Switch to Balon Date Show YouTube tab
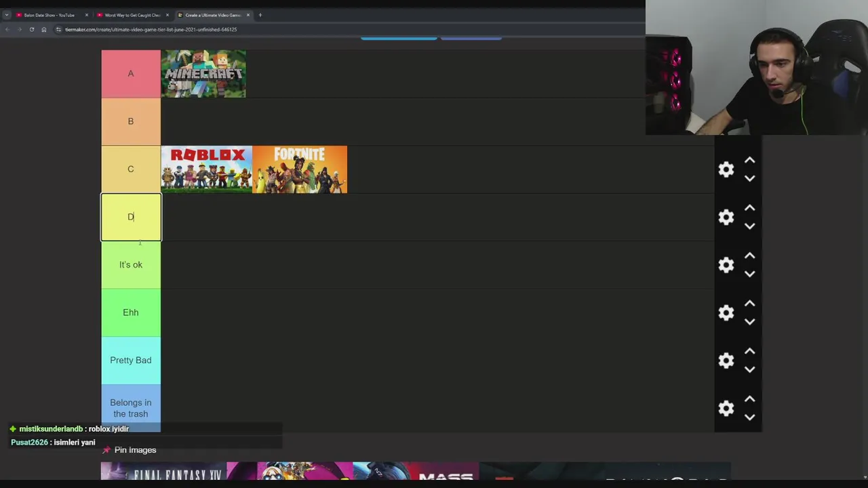The height and width of the screenshot is (488, 868). pos(49,15)
